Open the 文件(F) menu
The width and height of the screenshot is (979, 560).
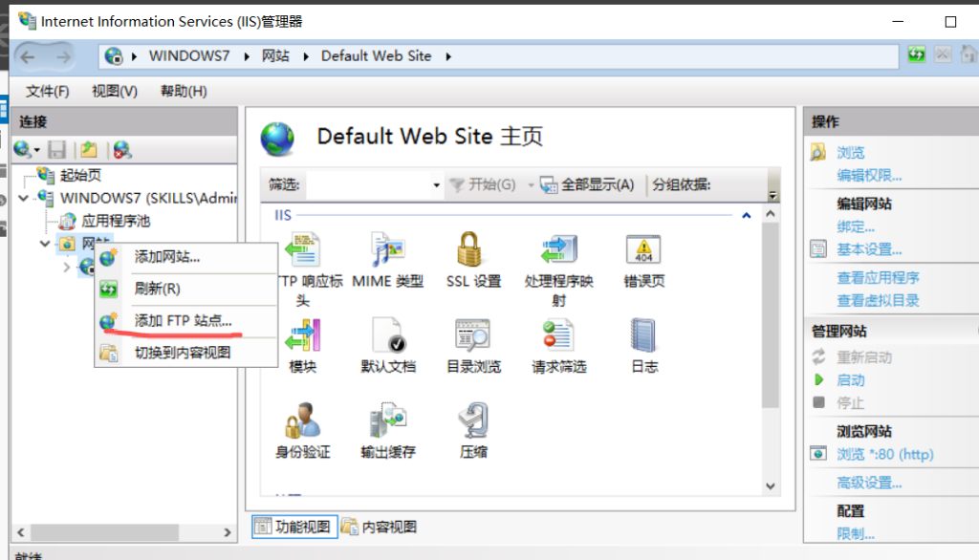(48, 91)
